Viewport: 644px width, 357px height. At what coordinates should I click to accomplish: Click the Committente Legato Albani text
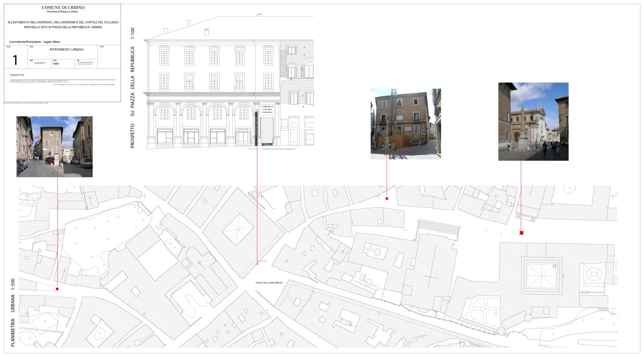point(35,42)
